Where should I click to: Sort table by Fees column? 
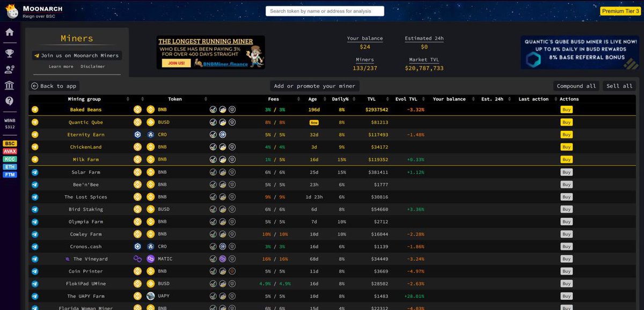click(274, 99)
